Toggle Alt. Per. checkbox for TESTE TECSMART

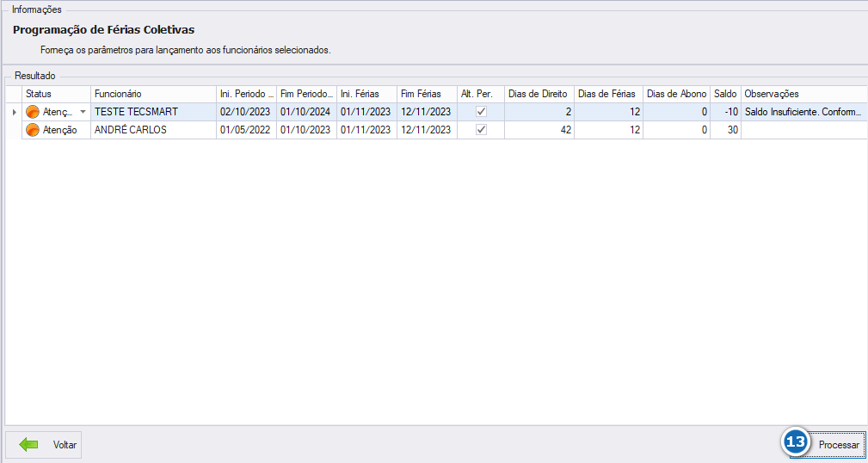pos(482,112)
